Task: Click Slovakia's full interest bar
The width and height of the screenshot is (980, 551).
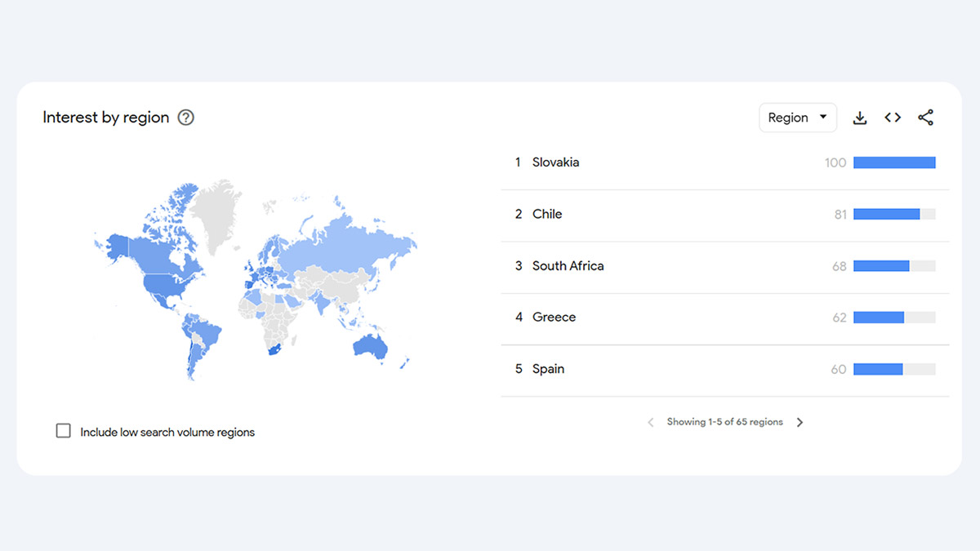Action: [x=894, y=162]
